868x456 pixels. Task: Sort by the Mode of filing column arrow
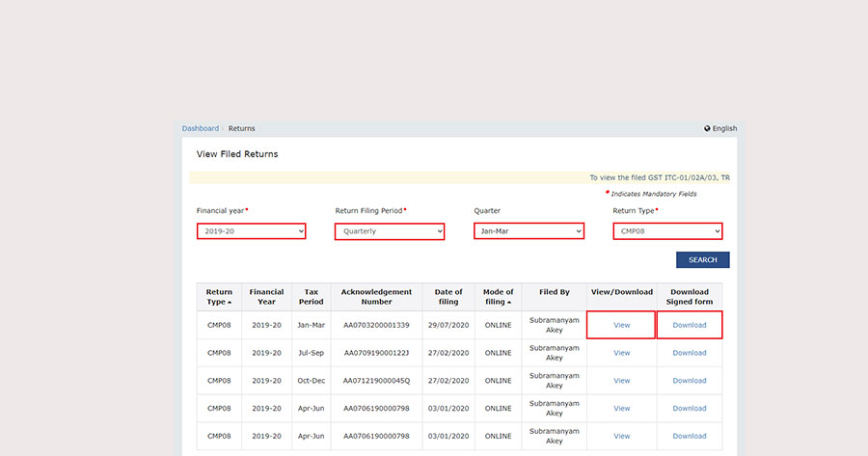(x=509, y=303)
